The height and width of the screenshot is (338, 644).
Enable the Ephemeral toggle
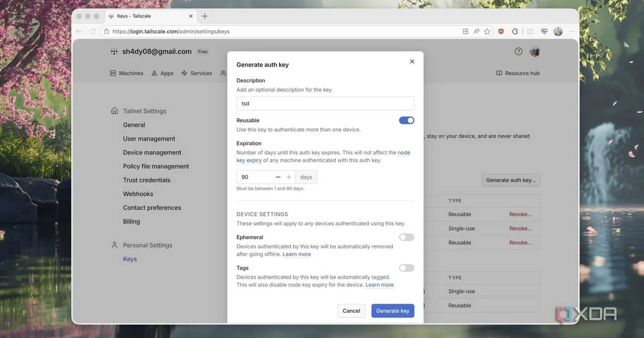click(406, 237)
